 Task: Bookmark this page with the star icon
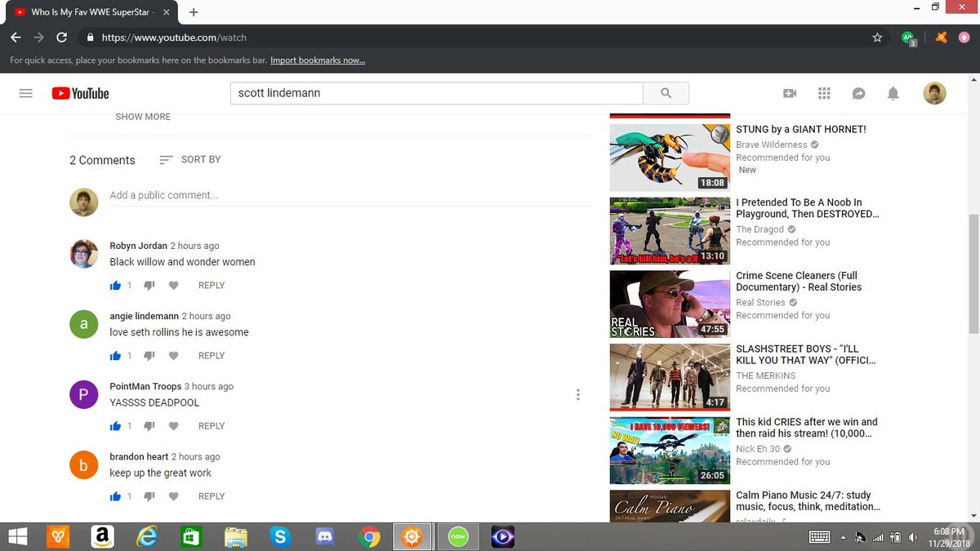coord(877,38)
